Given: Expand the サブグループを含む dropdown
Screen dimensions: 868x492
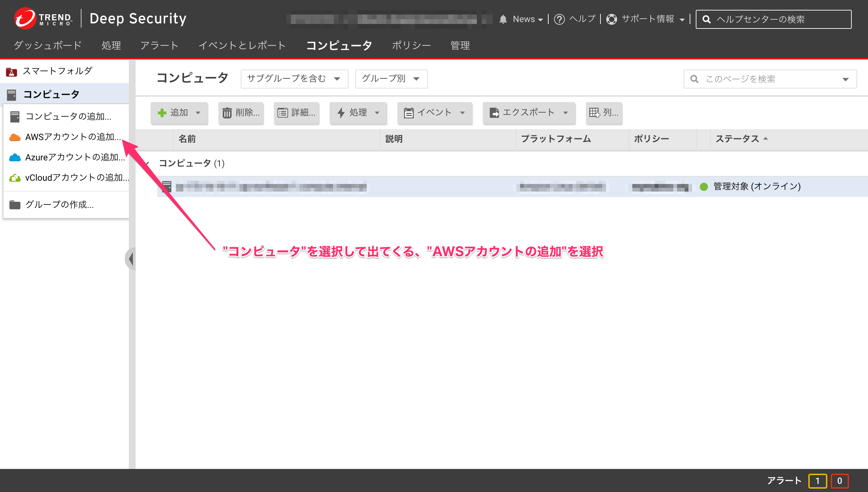Looking at the screenshot, I should 294,79.
